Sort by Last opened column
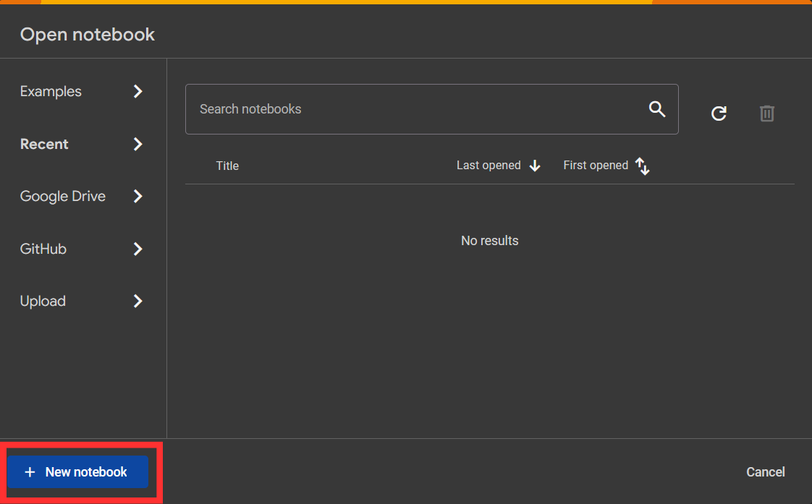812x504 pixels. [x=489, y=166]
